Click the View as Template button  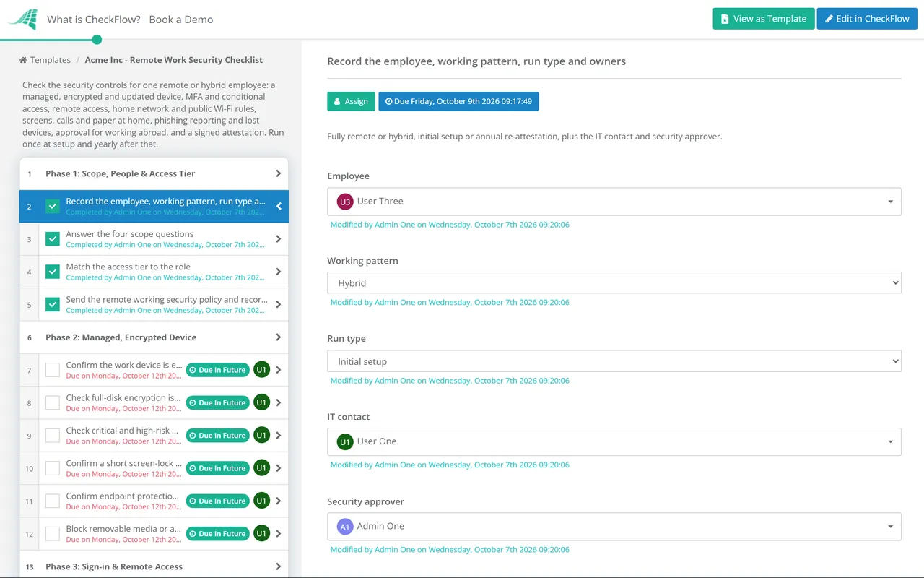pos(764,19)
